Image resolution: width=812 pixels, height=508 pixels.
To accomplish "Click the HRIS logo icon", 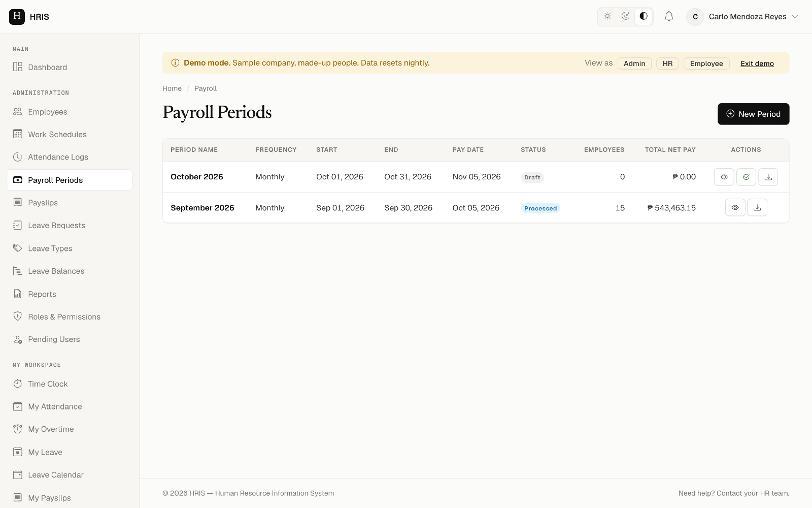I will coord(17,17).
